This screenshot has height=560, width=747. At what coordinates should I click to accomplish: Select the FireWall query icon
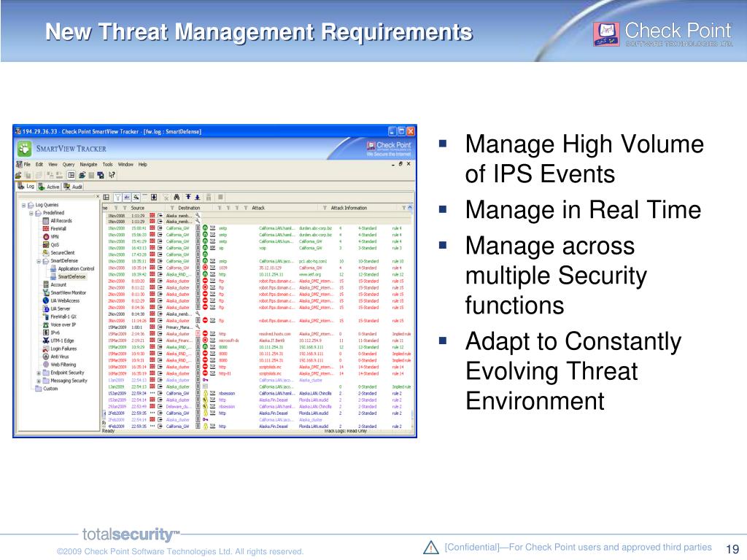click(46, 229)
